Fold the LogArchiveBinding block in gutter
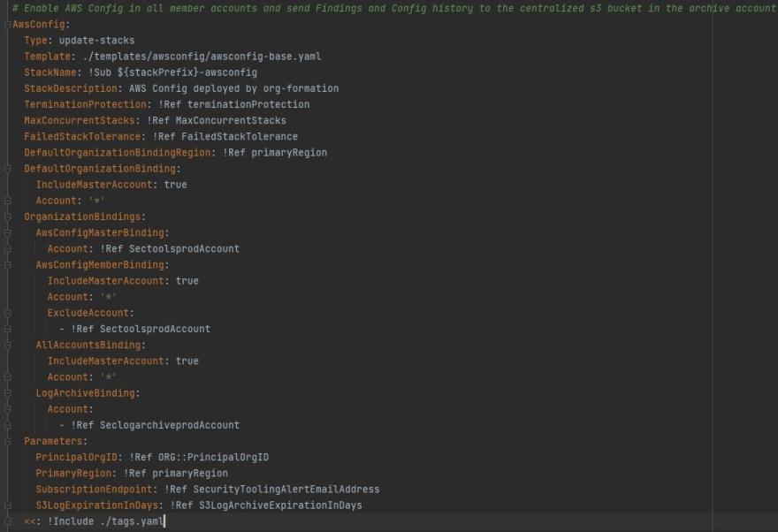 click(x=6, y=393)
